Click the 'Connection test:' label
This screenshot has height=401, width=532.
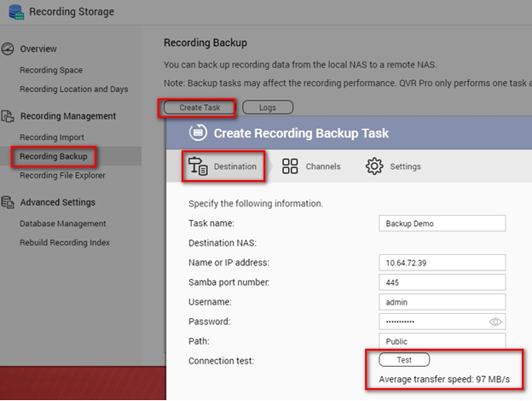221,361
